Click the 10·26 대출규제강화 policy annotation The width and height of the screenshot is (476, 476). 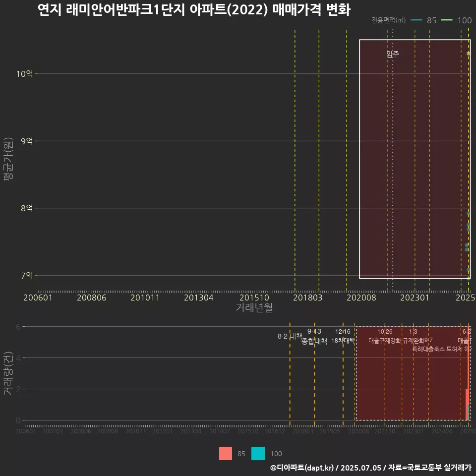(x=385, y=336)
